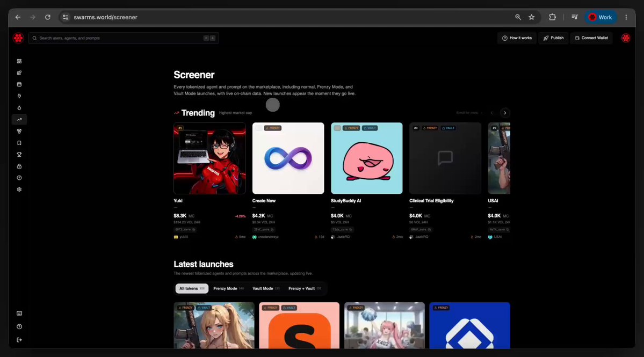Show next trending tokens with right chevron
This screenshot has width=644, height=357.
coord(505,113)
